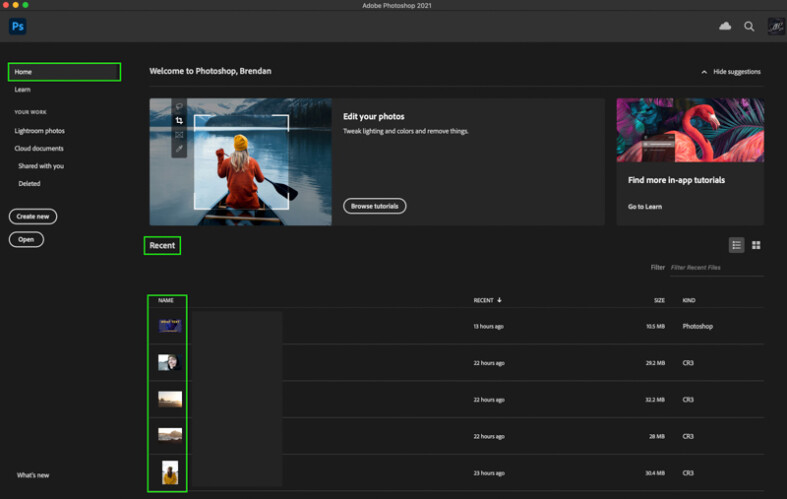This screenshot has height=499, width=787.
Task: Sort files by the Recent column arrow
Action: pos(500,300)
